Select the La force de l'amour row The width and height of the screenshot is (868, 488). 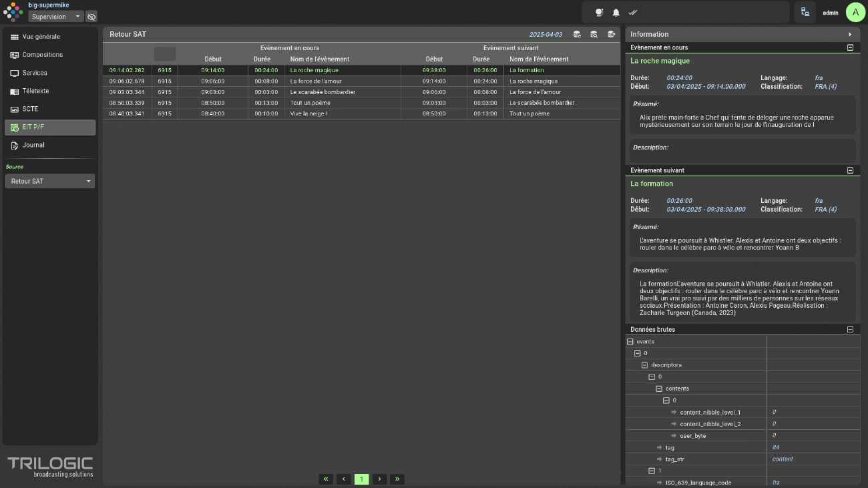point(361,81)
